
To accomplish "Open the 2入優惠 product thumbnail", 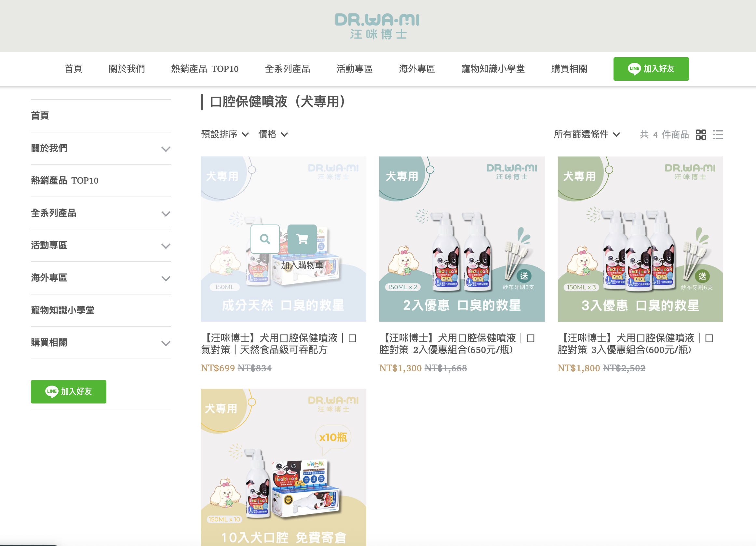I will click(462, 239).
